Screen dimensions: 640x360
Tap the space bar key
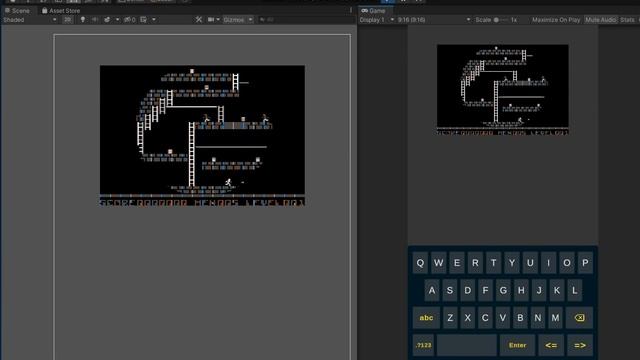tap(467, 345)
